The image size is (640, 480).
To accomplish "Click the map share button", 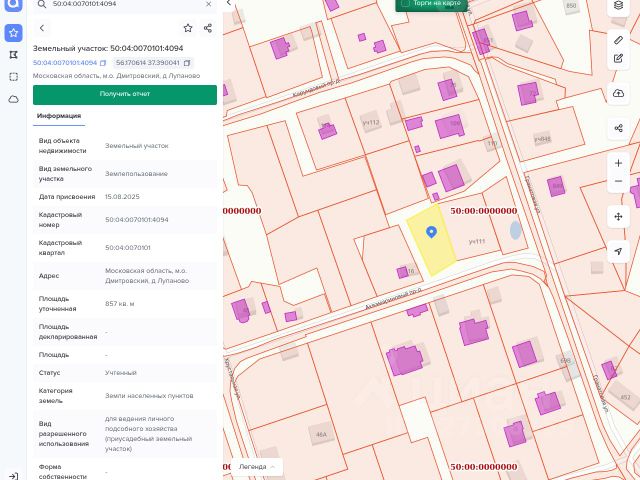I will (618, 128).
